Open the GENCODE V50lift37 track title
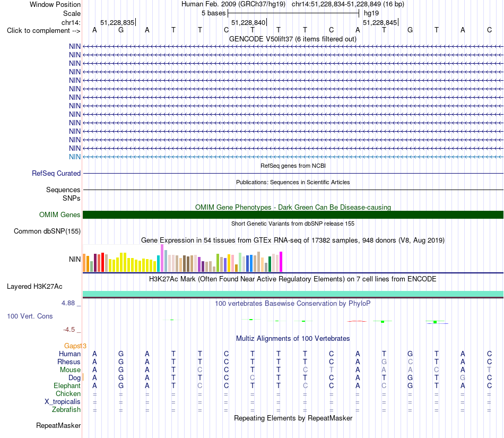 point(292,39)
